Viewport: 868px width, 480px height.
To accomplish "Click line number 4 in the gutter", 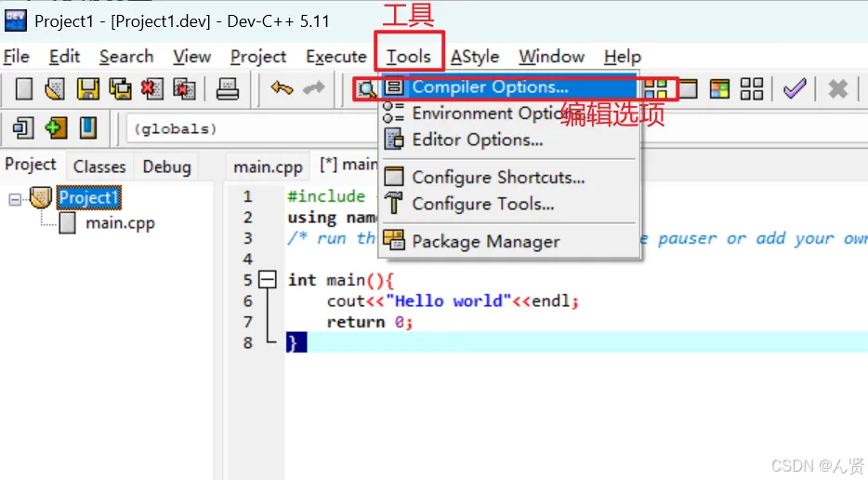I will tap(247, 259).
